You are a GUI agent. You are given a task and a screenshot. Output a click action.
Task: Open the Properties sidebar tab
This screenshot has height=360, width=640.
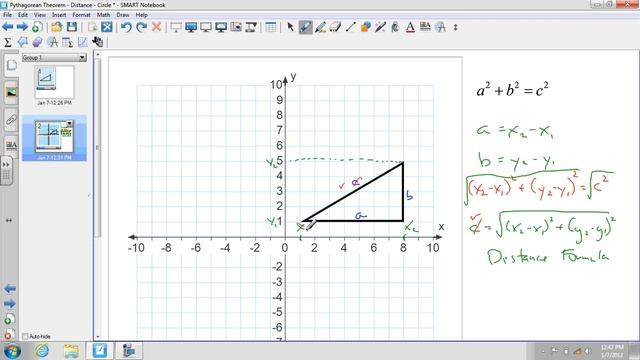(x=11, y=145)
